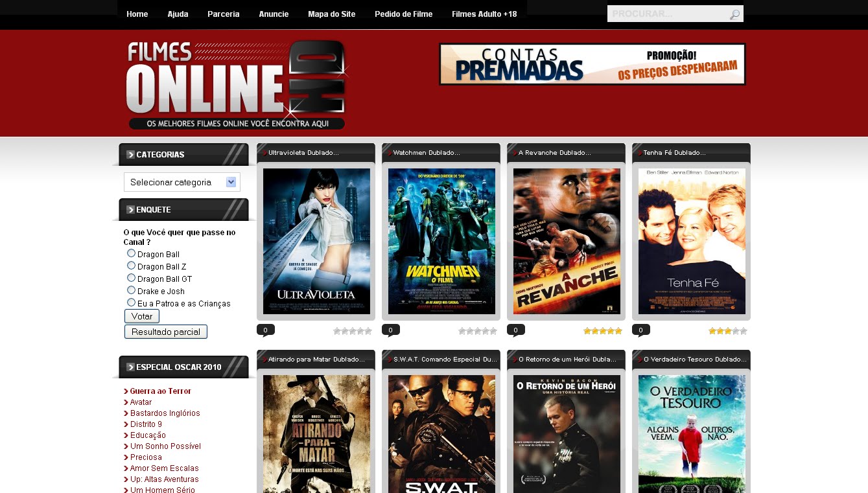Open the Ultravioleta movie poster
The width and height of the screenshot is (868, 493).
coord(316,241)
